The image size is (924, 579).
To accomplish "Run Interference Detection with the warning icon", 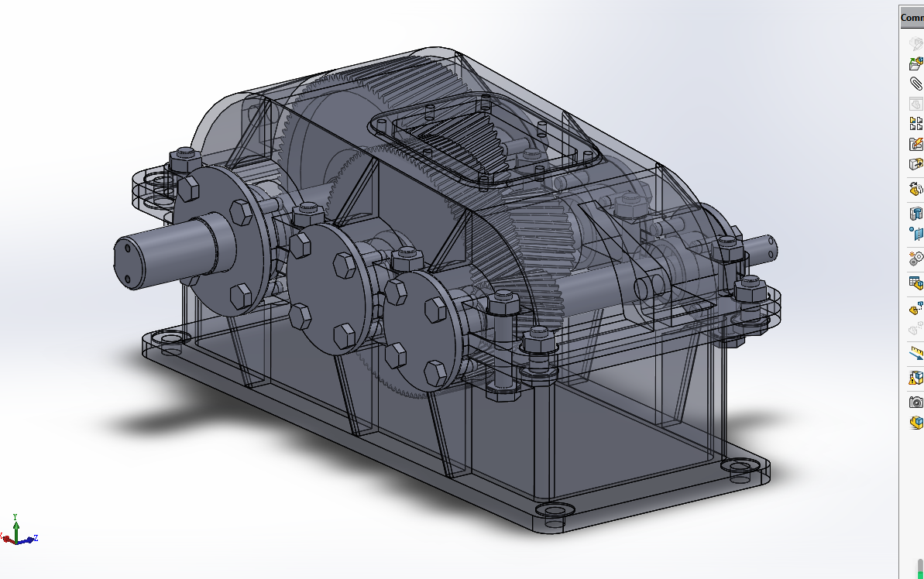I will [x=915, y=378].
